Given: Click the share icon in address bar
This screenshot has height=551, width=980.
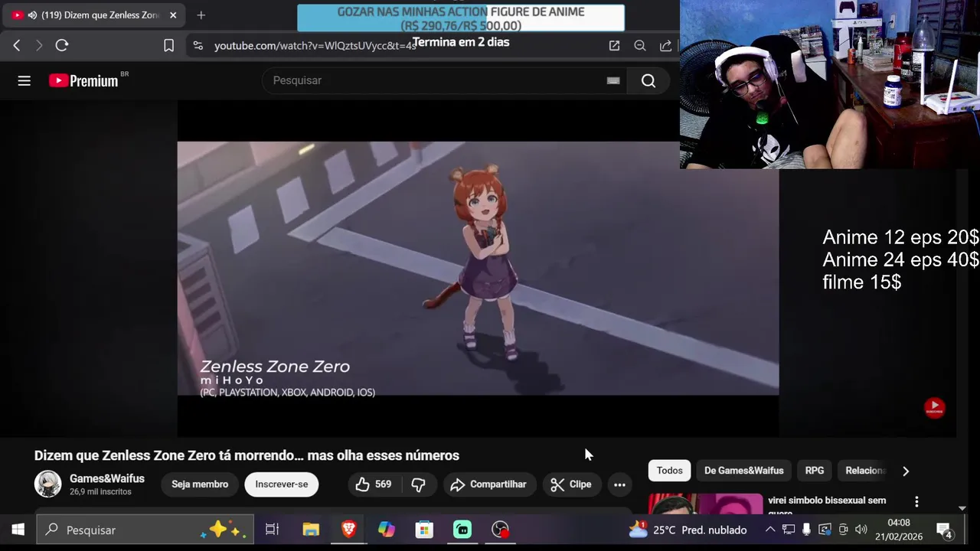Looking at the screenshot, I should [665, 46].
